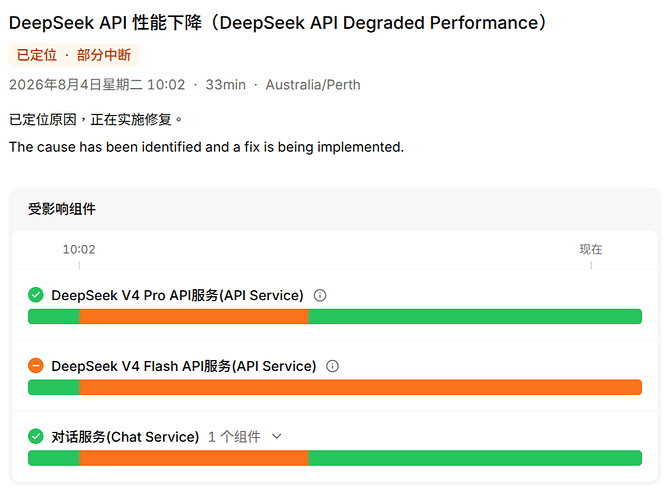Viewport: 670px width, 500px height.
Task: Click the '1 个组件' component count label
Action: [234, 437]
